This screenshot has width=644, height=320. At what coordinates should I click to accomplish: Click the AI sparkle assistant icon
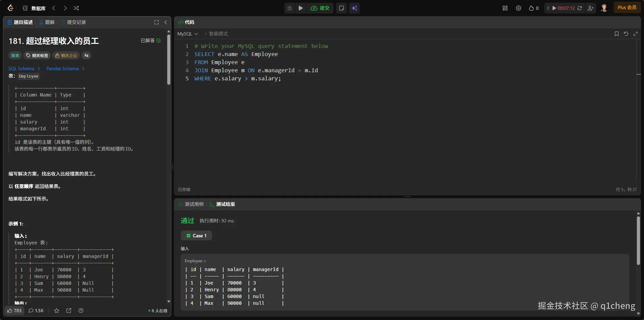click(x=354, y=8)
